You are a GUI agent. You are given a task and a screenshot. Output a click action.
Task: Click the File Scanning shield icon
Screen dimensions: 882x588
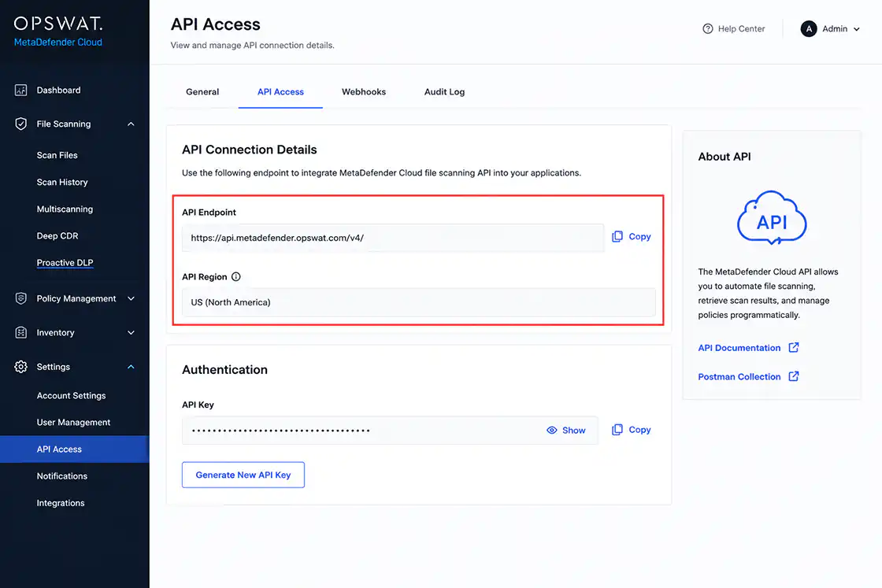pyautogui.click(x=20, y=124)
